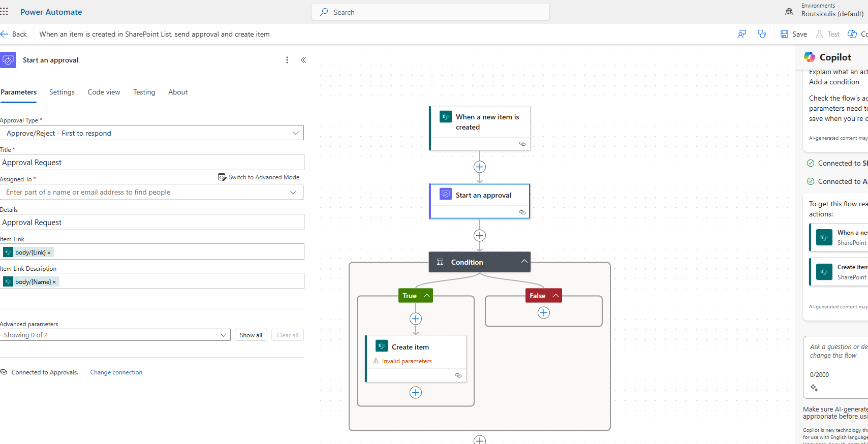This screenshot has width=868, height=444.
Task: Add a step below the Condition block
Action: click(x=480, y=440)
